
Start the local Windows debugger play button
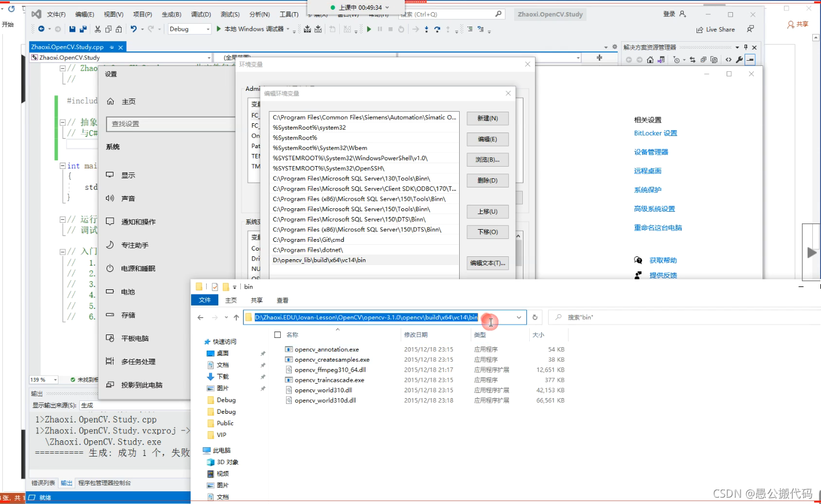point(219,29)
